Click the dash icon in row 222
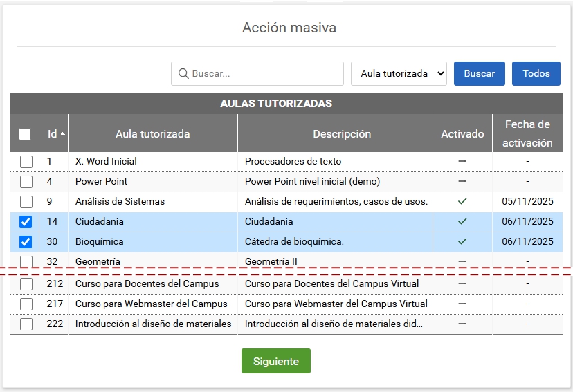This screenshot has height=392, width=573. (x=462, y=324)
